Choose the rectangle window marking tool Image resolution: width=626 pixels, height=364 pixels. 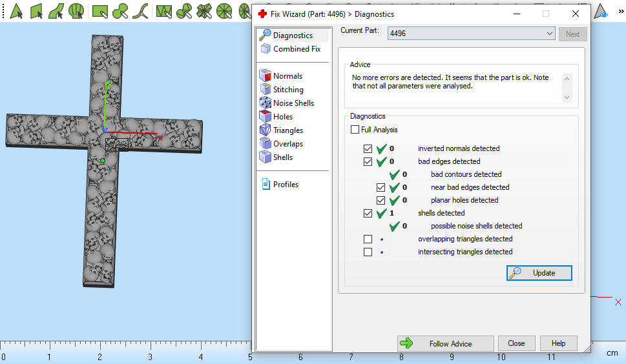99,11
